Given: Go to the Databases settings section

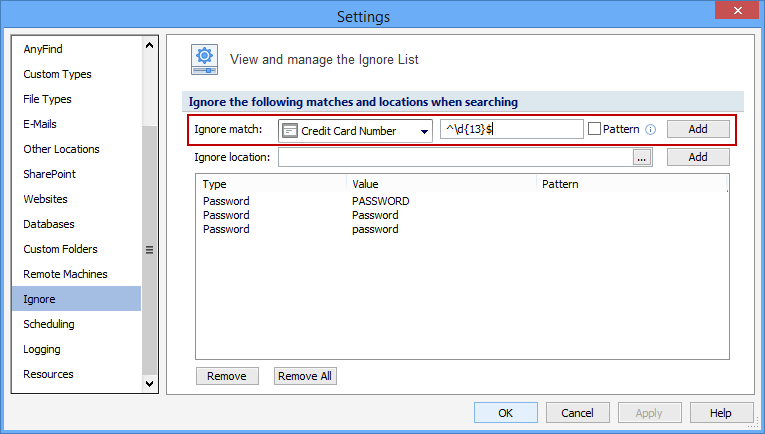Looking at the screenshot, I should coord(49,224).
